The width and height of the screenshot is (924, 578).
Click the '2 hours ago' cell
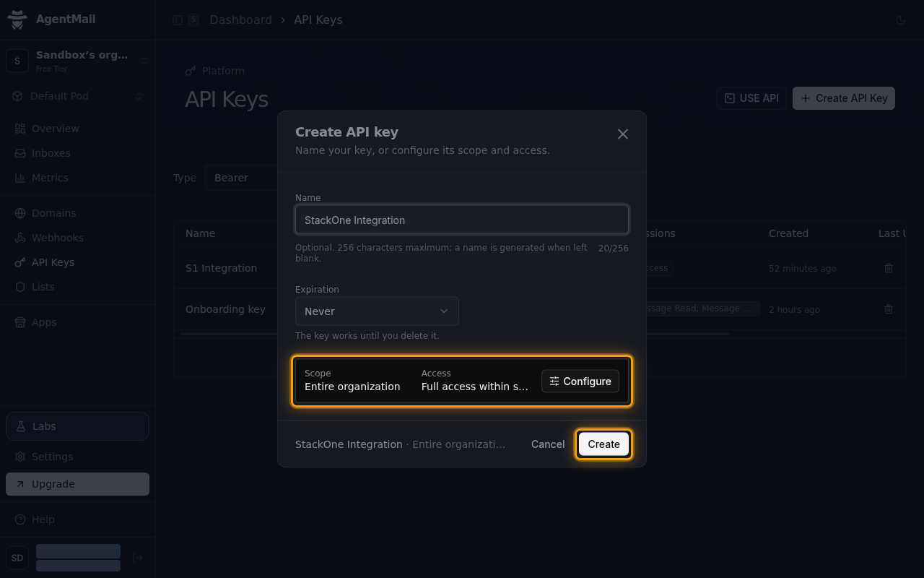[794, 309]
